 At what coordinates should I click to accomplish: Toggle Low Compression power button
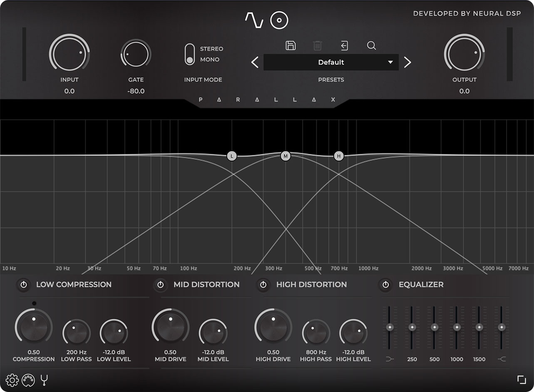pos(24,285)
